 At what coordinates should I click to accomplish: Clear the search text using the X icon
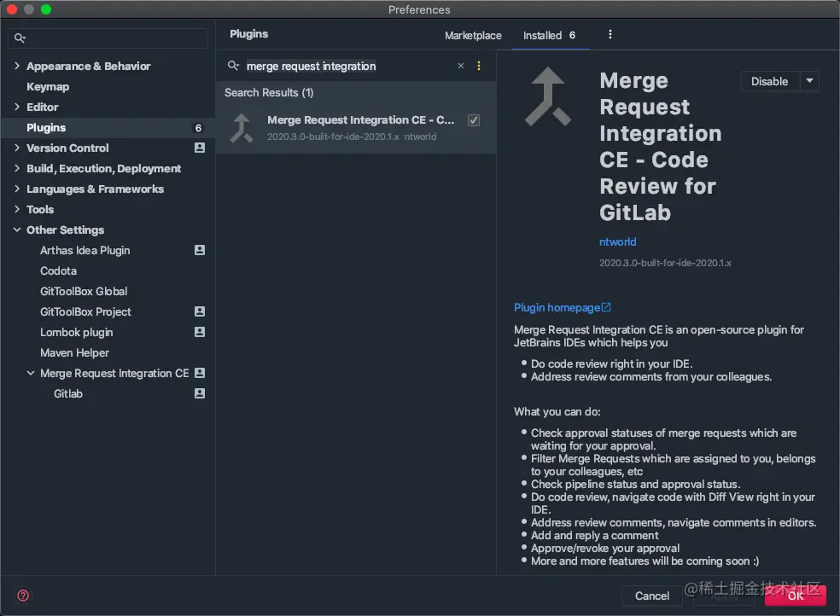[x=460, y=66]
